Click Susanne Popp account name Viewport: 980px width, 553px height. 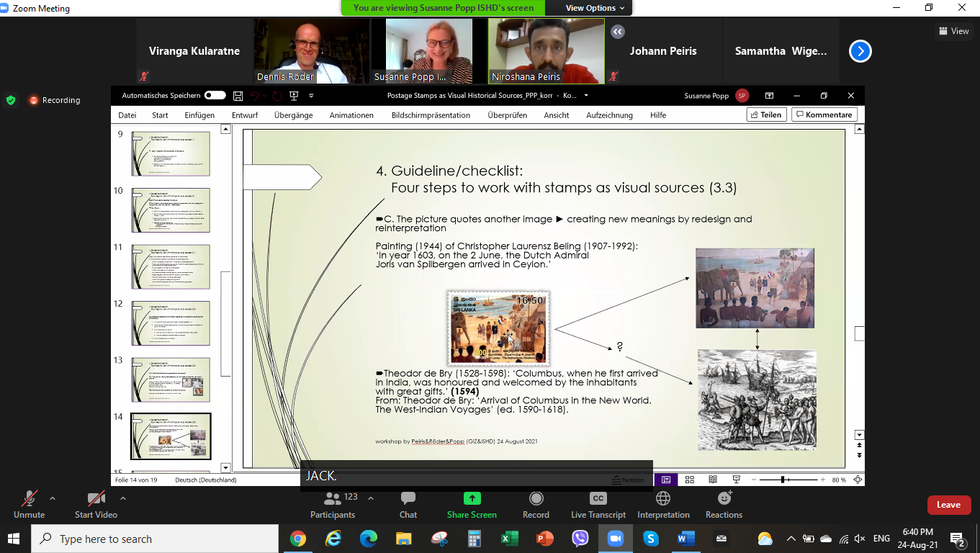(x=706, y=96)
